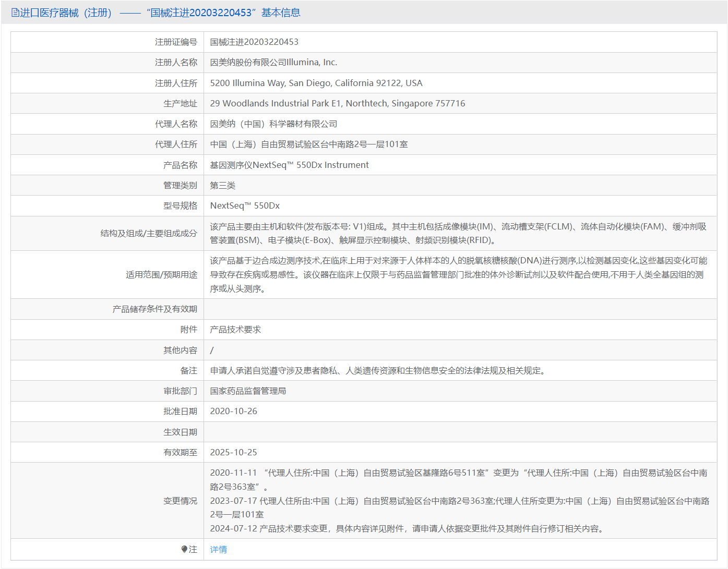
Task: Click the 生效日期 label
Action: [x=181, y=432]
